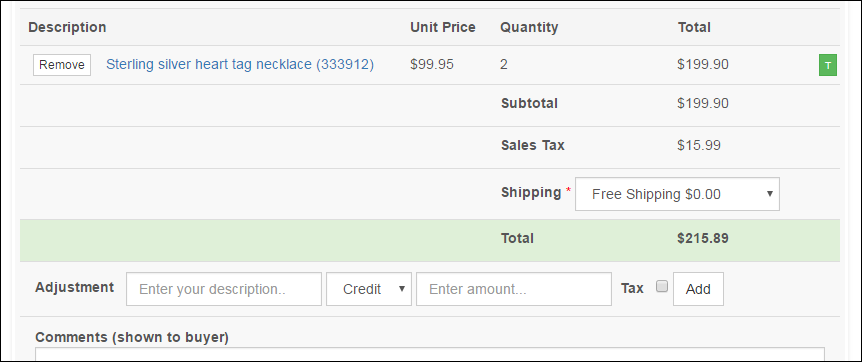This screenshot has height=362, width=862.
Task: Click the Adjustment label text
Action: (75, 287)
